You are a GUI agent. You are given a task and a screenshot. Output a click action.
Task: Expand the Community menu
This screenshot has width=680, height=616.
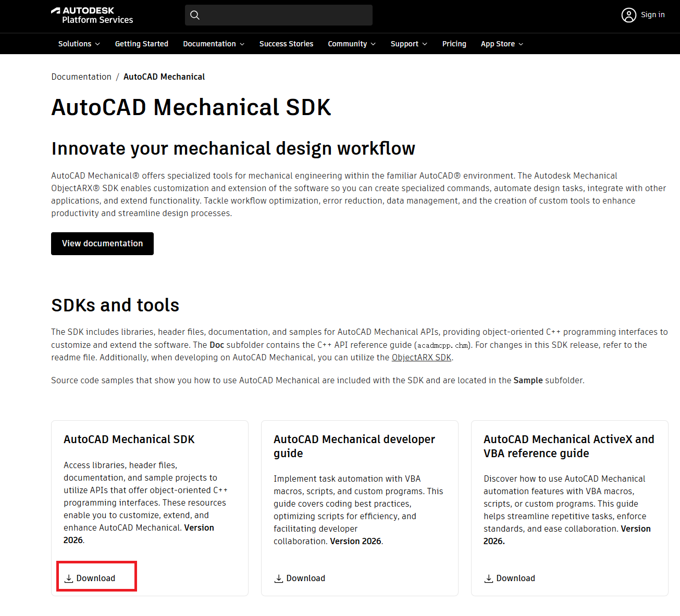point(351,44)
